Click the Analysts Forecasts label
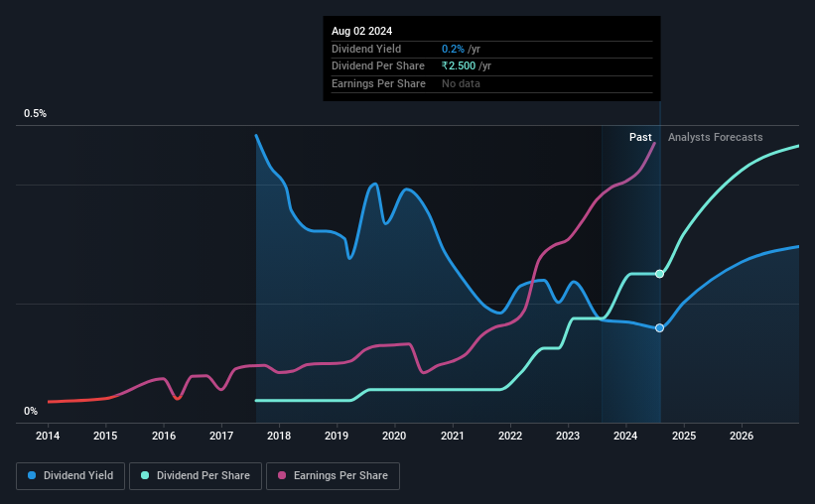The width and height of the screenshot is (815, 504). 715,137
